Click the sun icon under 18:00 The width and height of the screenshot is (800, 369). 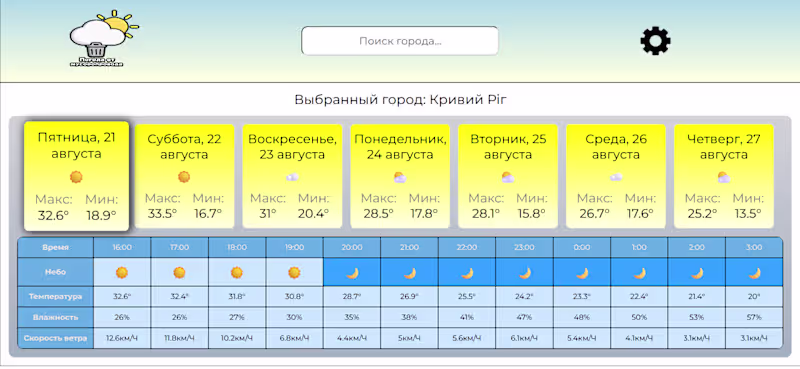point(237,273)
